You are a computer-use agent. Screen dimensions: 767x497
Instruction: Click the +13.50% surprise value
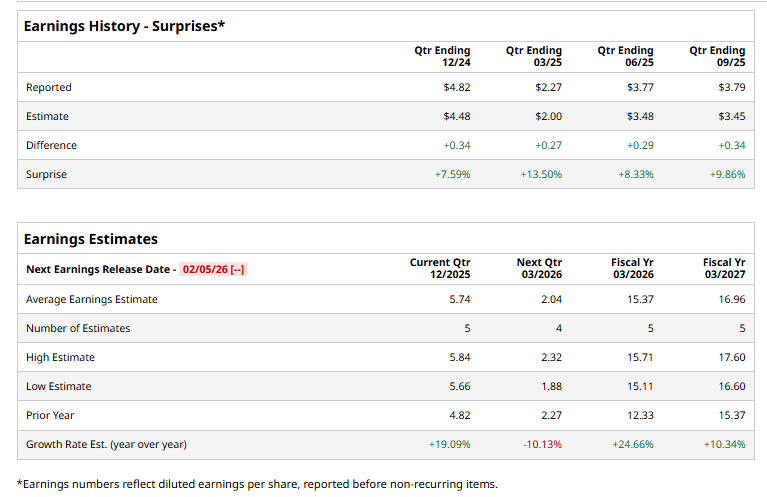coord(541,174)
